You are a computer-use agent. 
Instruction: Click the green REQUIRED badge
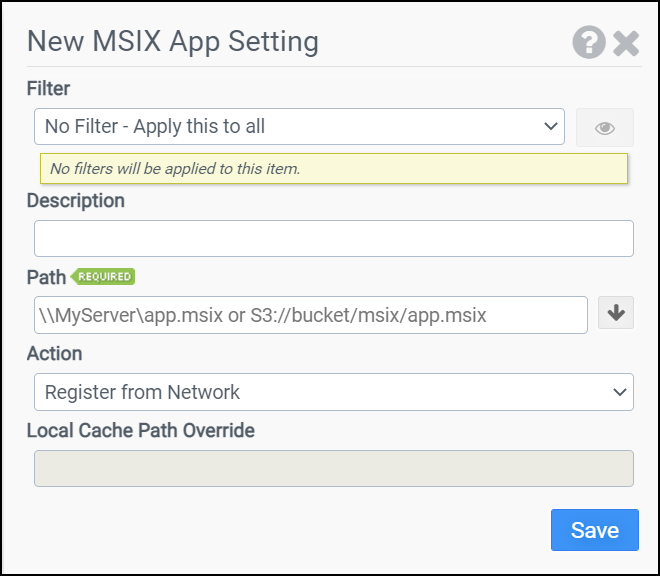point(105,277)
